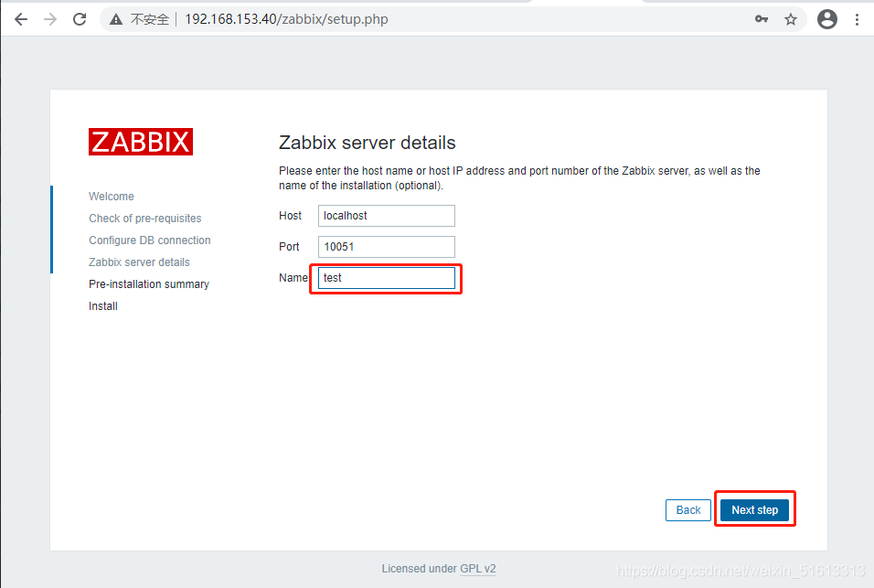This screenshot has width=874, height=588.
Task: Click the Name label text
Action: [293, 278]
